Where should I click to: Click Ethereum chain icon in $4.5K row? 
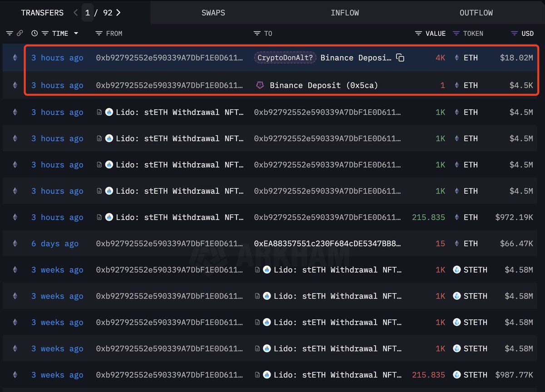(x=15, y=85)
